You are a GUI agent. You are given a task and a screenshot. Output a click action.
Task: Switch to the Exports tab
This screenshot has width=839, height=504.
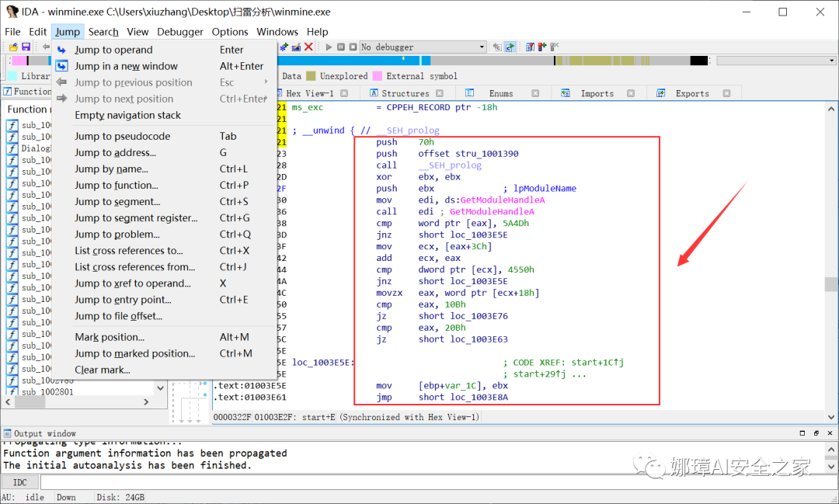(692, 94)
